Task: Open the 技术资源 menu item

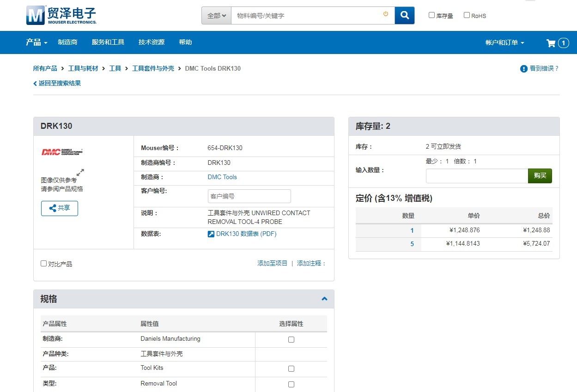Action: 152,42
